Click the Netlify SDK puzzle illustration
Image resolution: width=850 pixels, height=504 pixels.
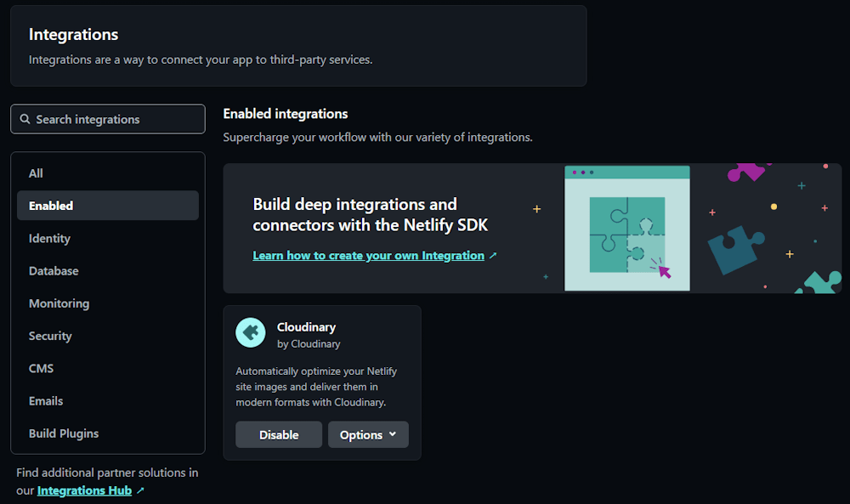[627, 229]
